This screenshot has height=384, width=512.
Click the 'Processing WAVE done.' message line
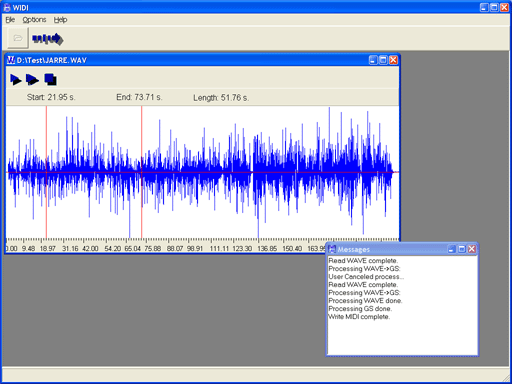365,301
